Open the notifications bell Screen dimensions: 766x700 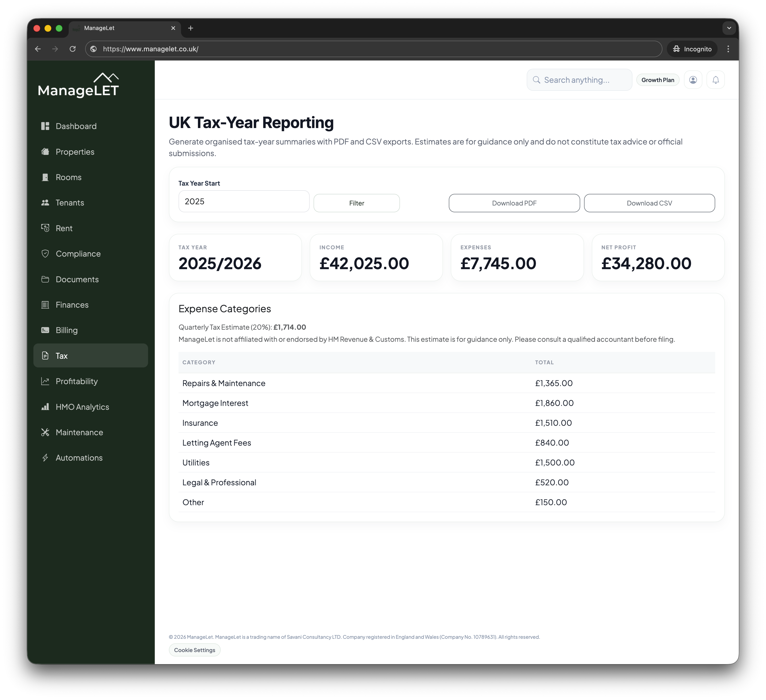point(715,80)
